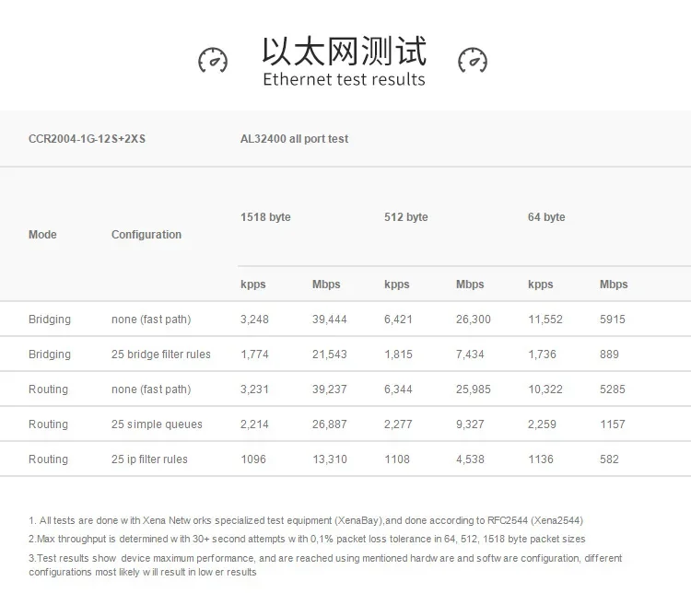Viewport: 691px width, 616px height.
Task: Click Bridging in the none (fast path) row
Action: [x=50, y=320]
